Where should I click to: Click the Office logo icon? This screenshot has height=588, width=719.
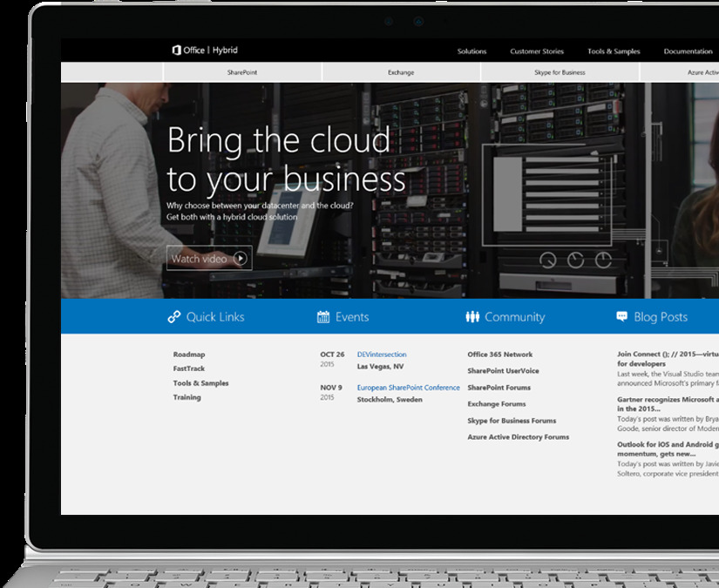pos(177,50)
